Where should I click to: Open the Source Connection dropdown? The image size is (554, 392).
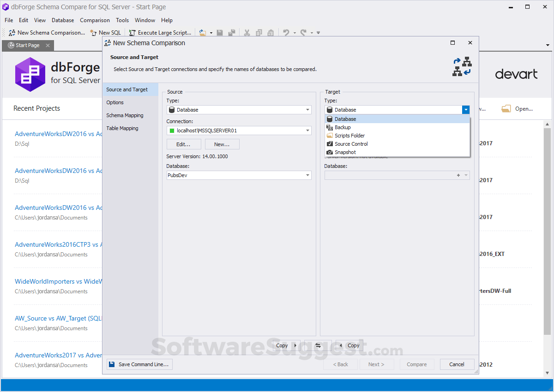[x=307, y=130]
